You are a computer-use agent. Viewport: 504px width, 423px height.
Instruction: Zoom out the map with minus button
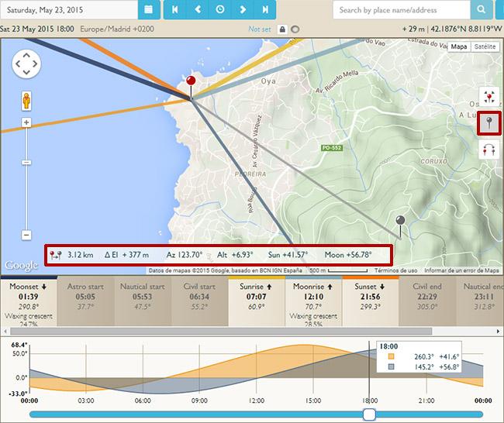pyautogui.click(x=26, y=235)
